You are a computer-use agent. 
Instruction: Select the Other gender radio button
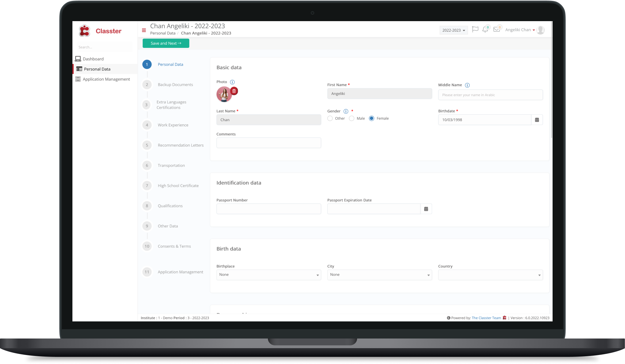(x=330, y=118)
